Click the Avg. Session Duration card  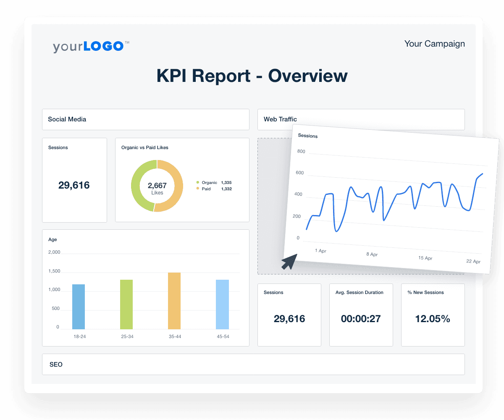point(360,315)
